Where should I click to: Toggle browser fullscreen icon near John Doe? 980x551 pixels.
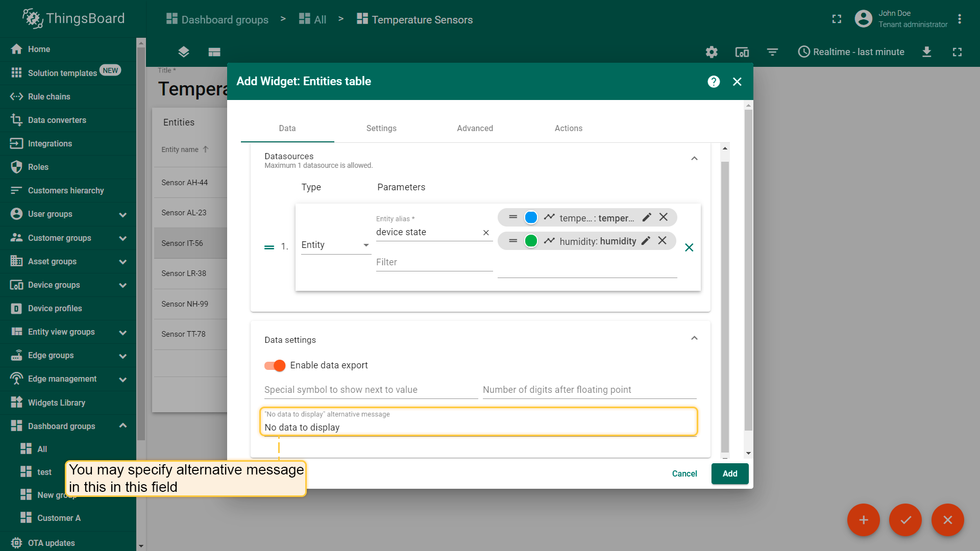pyautogui.click(x=837, y=19)
